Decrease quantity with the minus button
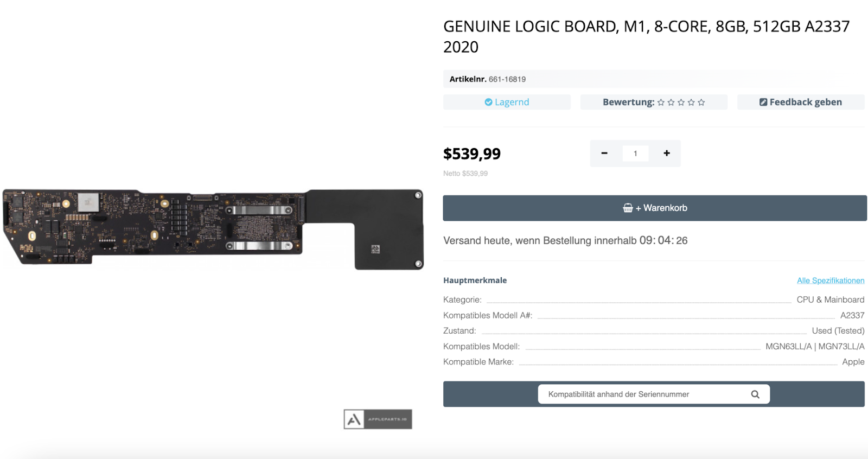 (604, 154)
